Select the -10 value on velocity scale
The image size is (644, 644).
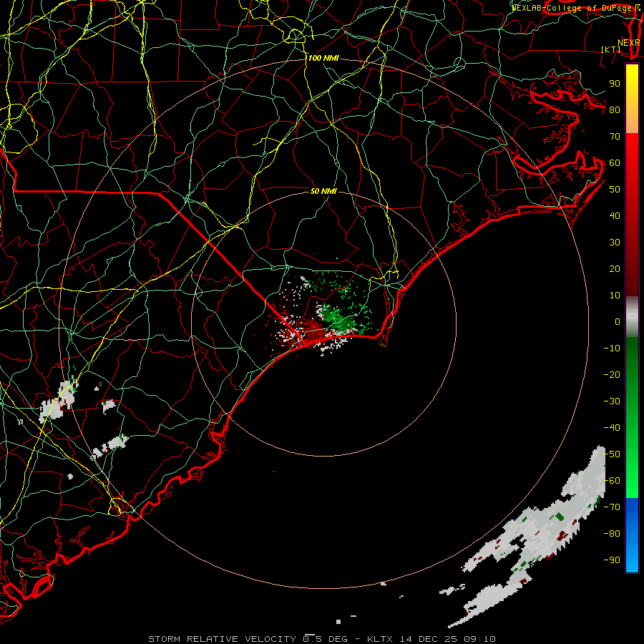tap(612, 348)
